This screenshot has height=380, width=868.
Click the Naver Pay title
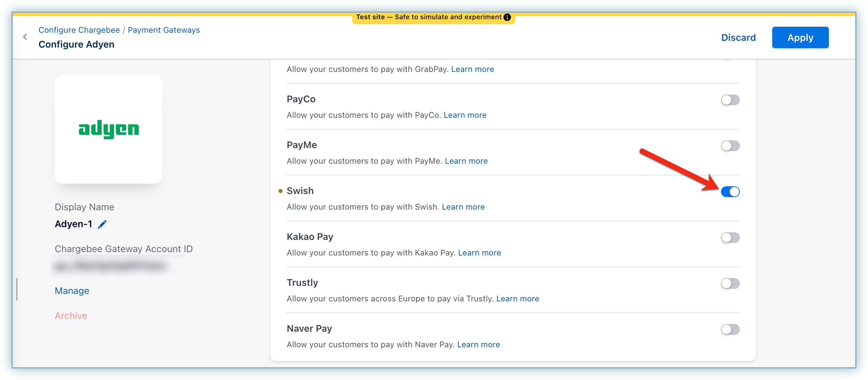tap(309, 329)
